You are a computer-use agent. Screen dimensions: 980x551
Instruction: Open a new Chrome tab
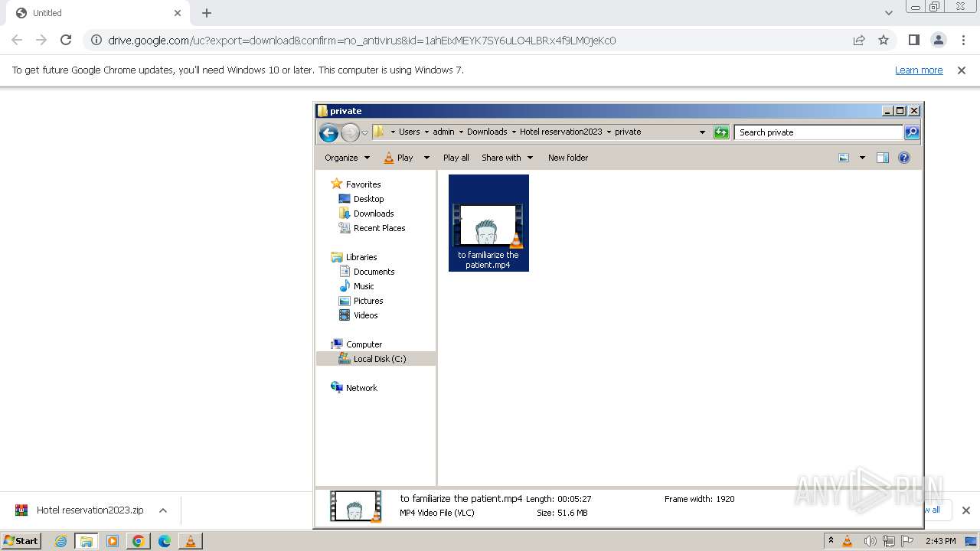point(207,13)
